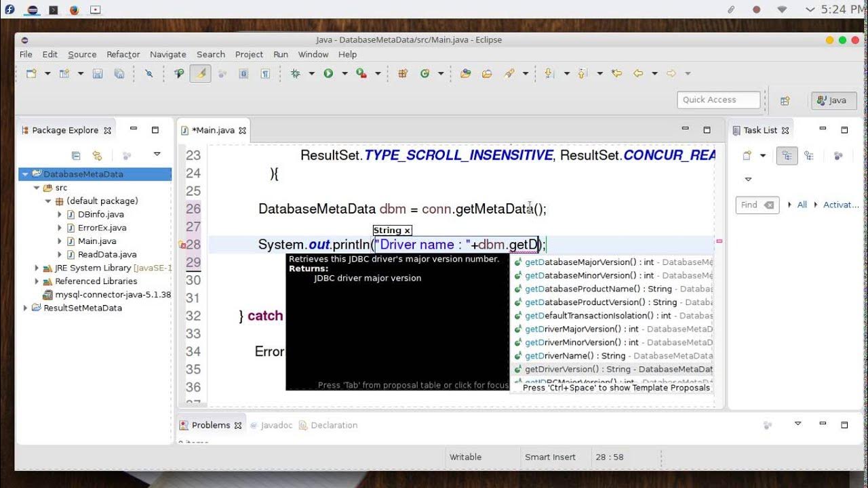Switch to the Declaration tab

(x=328, y=425)
